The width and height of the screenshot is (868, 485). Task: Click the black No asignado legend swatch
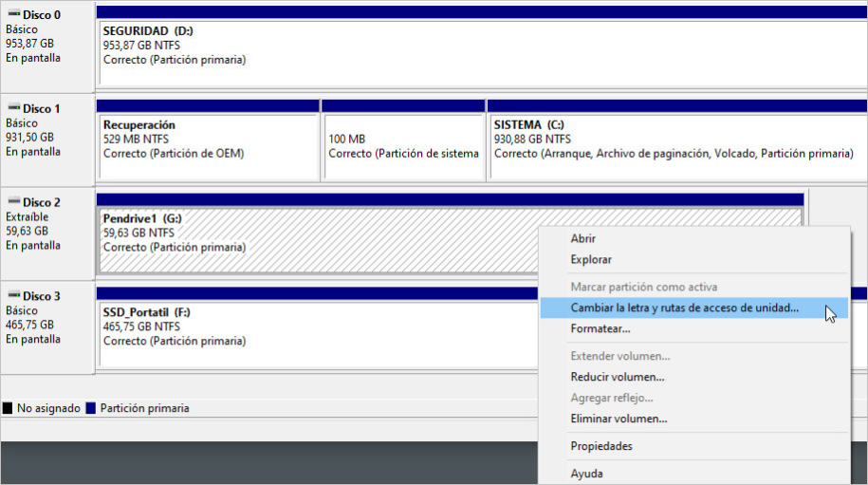(x=8, y=408)
